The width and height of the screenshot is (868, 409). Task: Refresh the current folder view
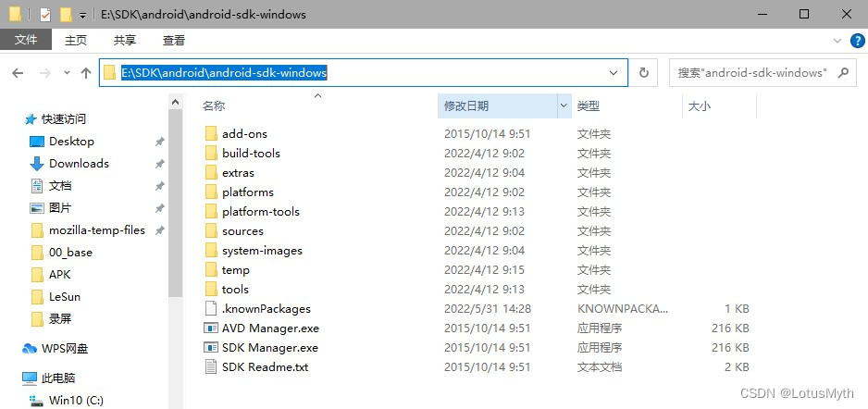coord(643,72)
